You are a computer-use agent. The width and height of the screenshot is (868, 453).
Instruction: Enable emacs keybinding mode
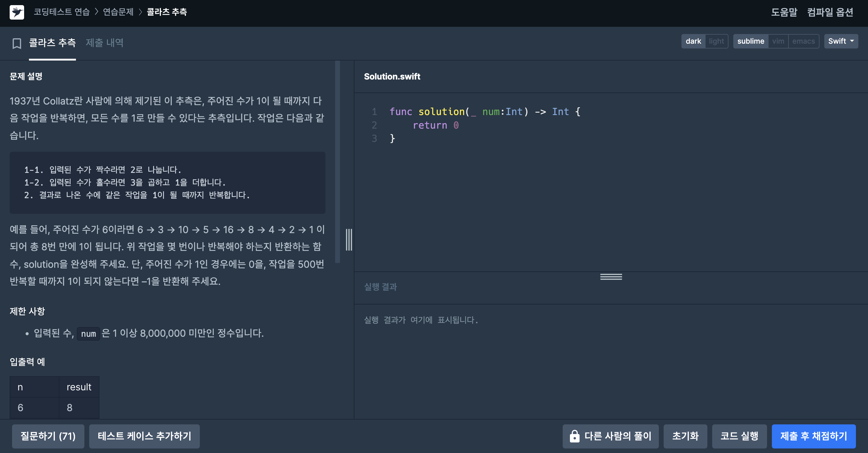(x=803, y=41)
